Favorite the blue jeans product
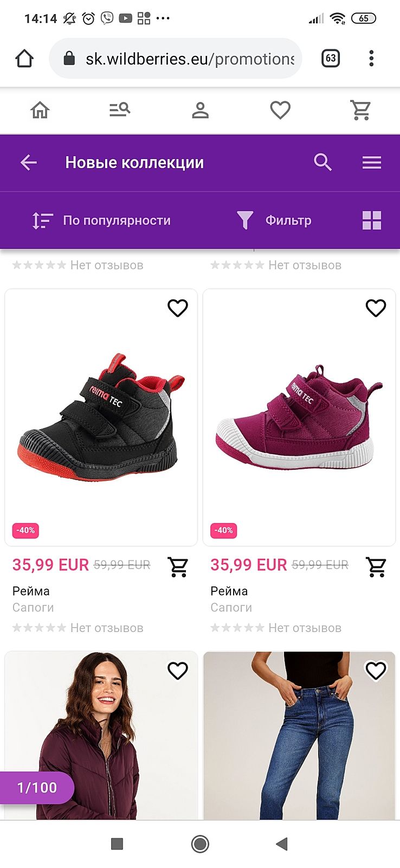The width and height of the screenshot is (400, 868). click(x=376, y=671)
